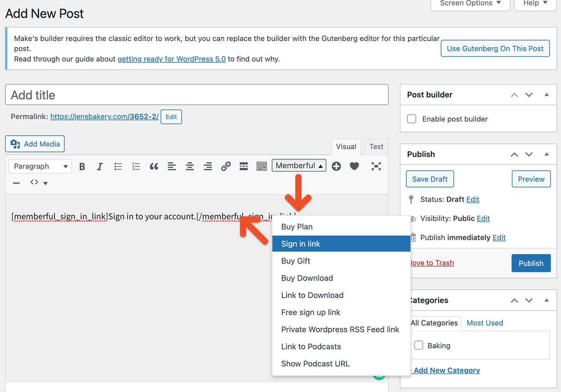
Task: Insert a numbered list
Action: [136, 166]
